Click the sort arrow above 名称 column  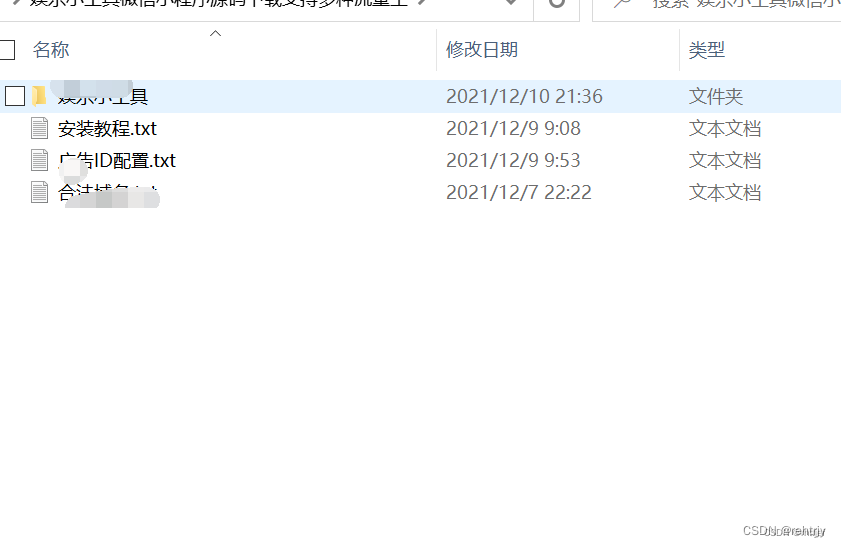(x=215, y=33)
